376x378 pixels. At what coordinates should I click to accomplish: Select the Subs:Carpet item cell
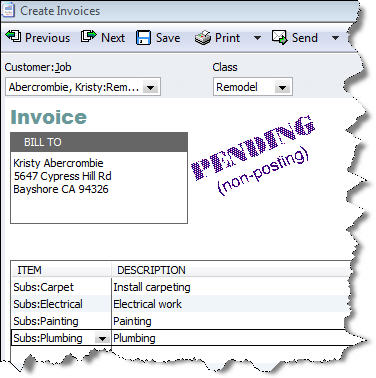(61, 287)
